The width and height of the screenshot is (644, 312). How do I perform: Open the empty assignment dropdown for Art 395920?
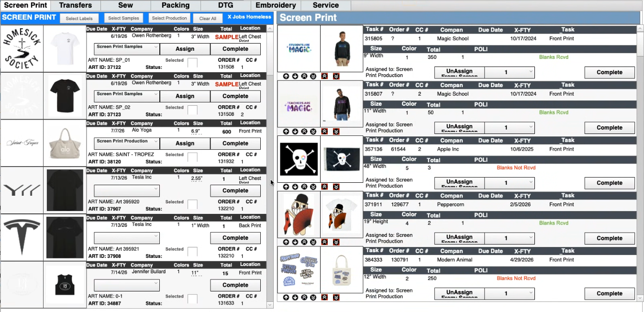tap(126, 190)
